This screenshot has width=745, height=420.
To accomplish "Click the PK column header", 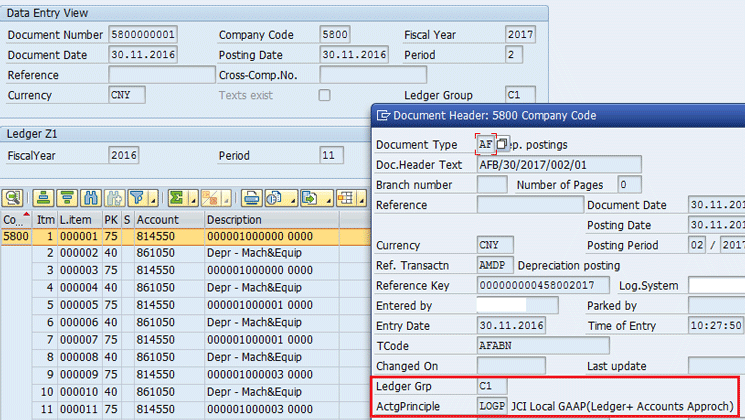I will 110,219.
